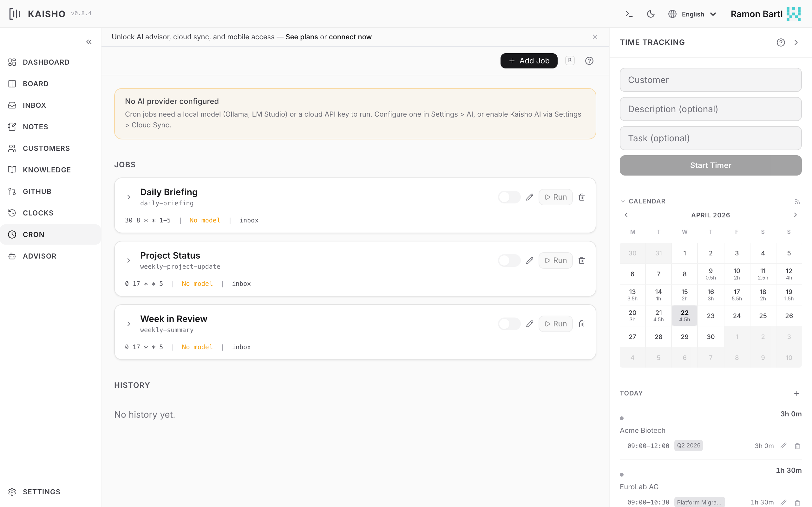The image size is (812, 507).
Task: Go to next calendar month
Action: coord(795,215)
